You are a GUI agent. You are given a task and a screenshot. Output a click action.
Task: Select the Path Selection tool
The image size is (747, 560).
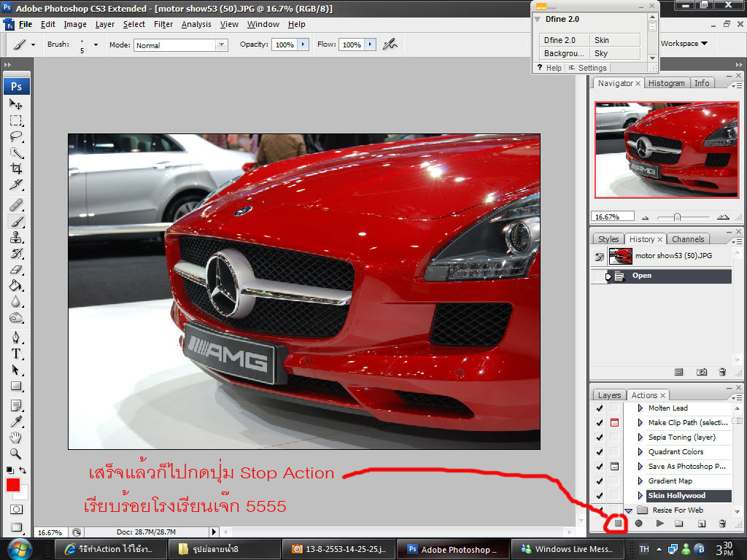point(16,370)
